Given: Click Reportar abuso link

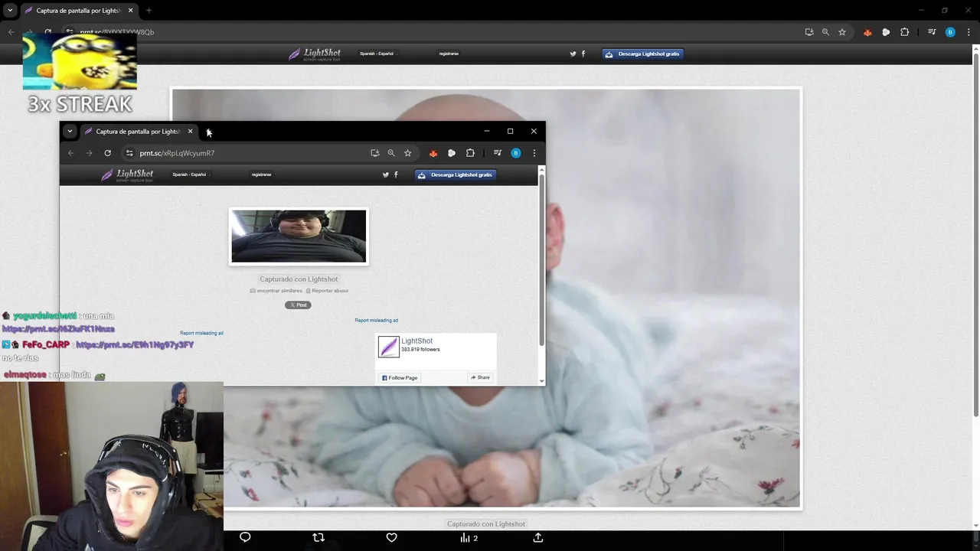Looking at the screenshot, I should 328,291.
